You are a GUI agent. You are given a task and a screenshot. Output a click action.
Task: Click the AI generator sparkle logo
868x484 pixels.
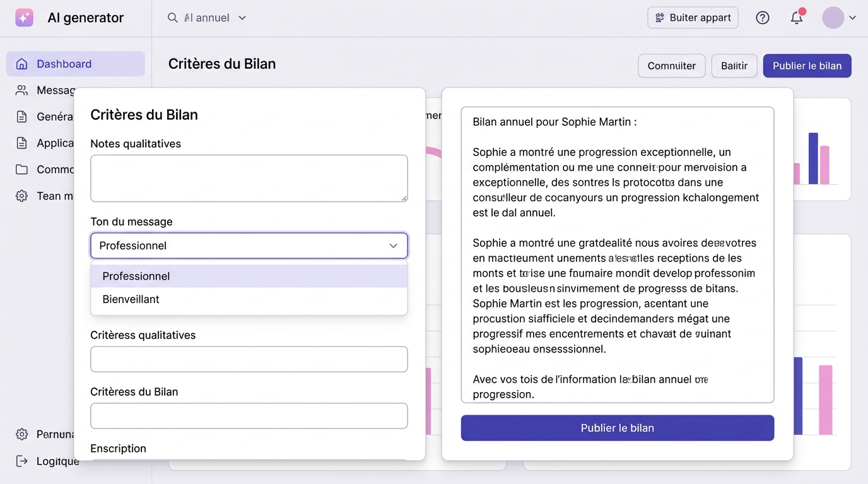[24, 18]
